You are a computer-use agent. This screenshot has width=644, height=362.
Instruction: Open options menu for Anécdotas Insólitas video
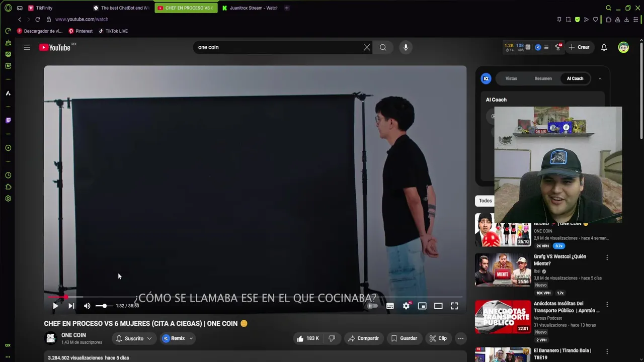coord(607,305)
